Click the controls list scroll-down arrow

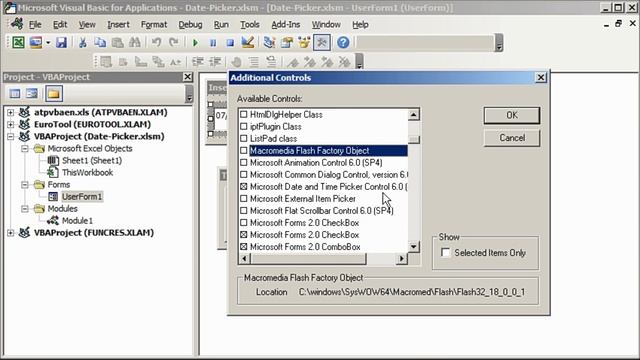coord(413,247)
